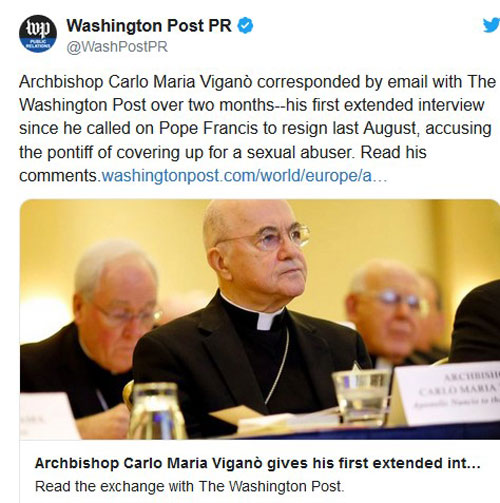Click the words 'Pope Francis' in tweet
500x503 pixels.
208,128
